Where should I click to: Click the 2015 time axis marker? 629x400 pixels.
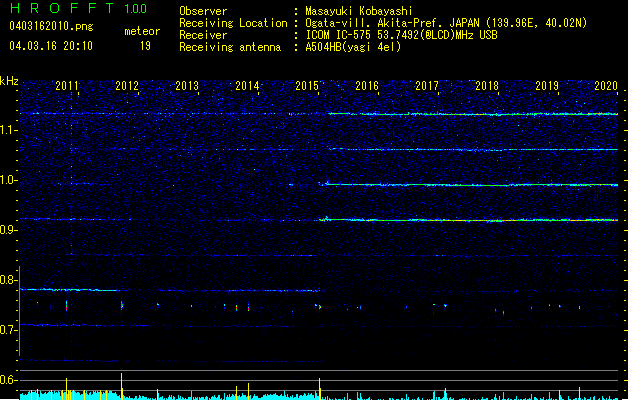(307, 86)
